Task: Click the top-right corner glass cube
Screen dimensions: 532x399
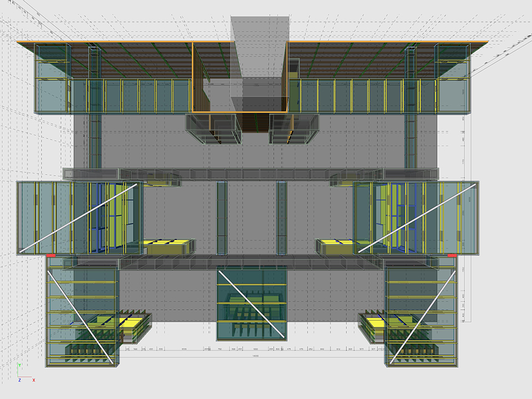Action: pos(452,61)
